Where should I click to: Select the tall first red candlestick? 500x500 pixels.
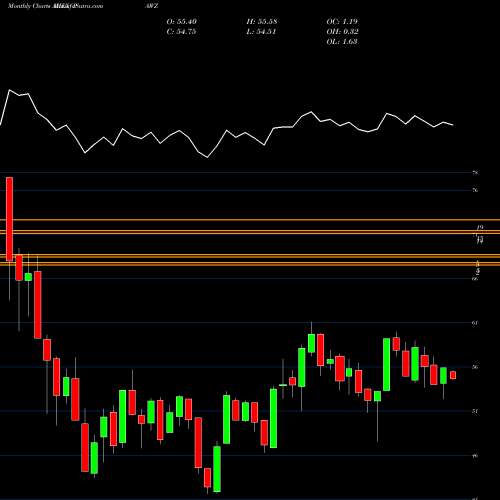click(9, 219)
